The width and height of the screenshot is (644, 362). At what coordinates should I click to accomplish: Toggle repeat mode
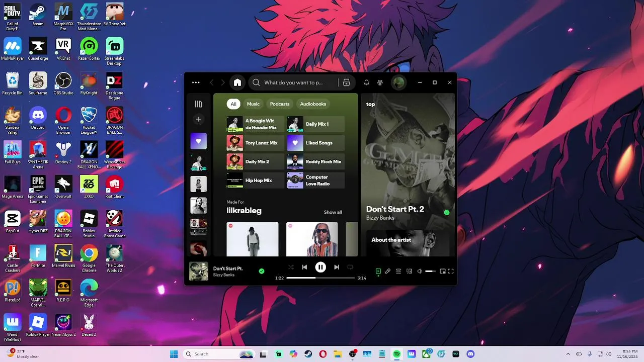point(350,267)
